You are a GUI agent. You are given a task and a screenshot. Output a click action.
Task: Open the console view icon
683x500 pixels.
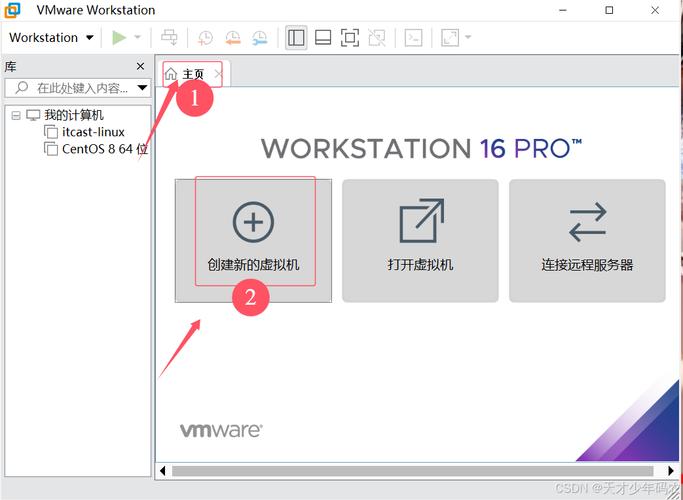(413, 38)
